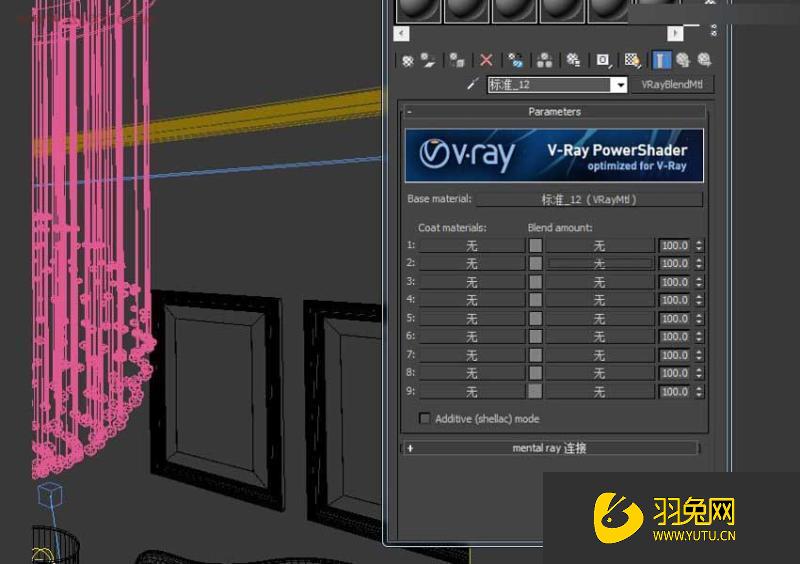
Task: Click the spinner arrows for row 4 amount
Action: pyautogui.click(x=699, y=301)
